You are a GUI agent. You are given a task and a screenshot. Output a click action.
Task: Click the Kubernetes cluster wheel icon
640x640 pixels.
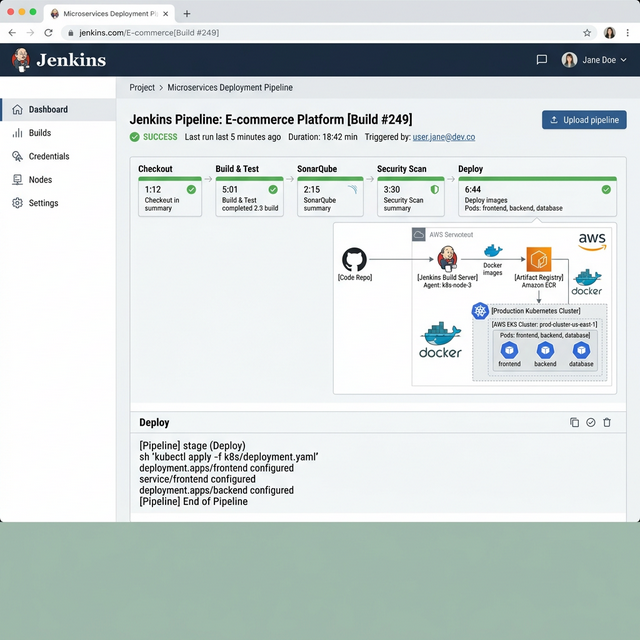480,311
